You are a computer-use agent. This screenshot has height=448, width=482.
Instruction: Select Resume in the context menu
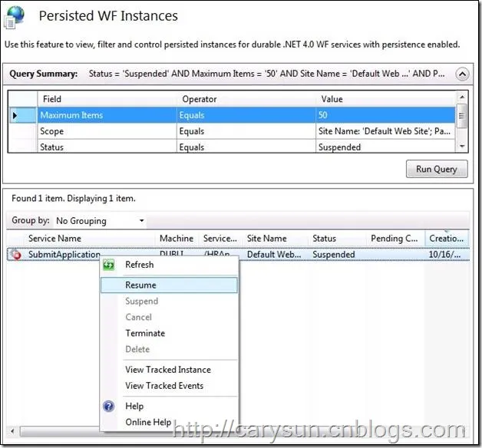(x=169, y=285)
